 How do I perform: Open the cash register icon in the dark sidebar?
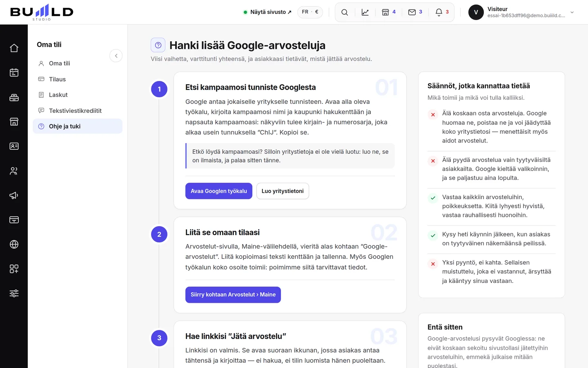coord(14,97)
